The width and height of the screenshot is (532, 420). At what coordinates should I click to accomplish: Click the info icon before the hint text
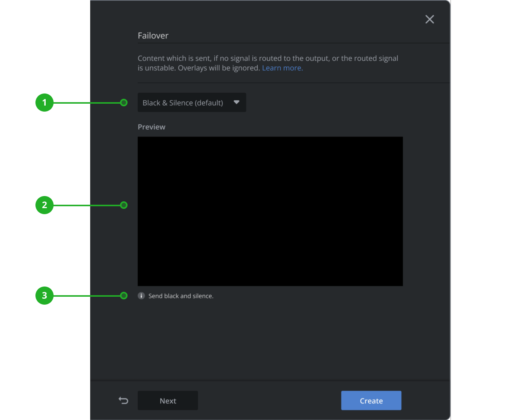click(x=141, y=296)
